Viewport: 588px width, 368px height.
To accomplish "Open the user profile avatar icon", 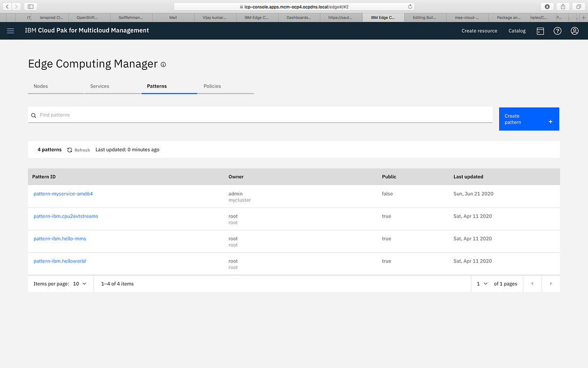I will point(574,31).
